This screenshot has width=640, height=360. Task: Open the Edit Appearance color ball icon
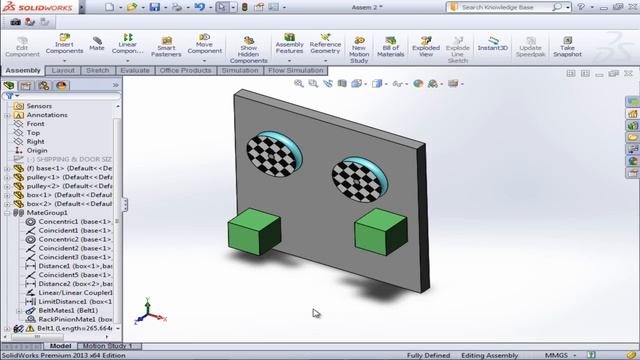tap(418, 84)
